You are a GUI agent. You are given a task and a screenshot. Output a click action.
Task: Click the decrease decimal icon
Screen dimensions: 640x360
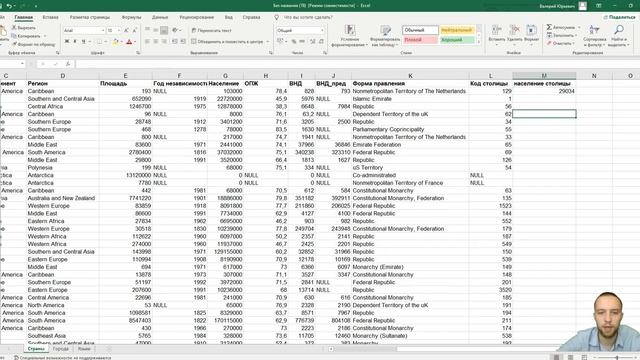(321, 41)
